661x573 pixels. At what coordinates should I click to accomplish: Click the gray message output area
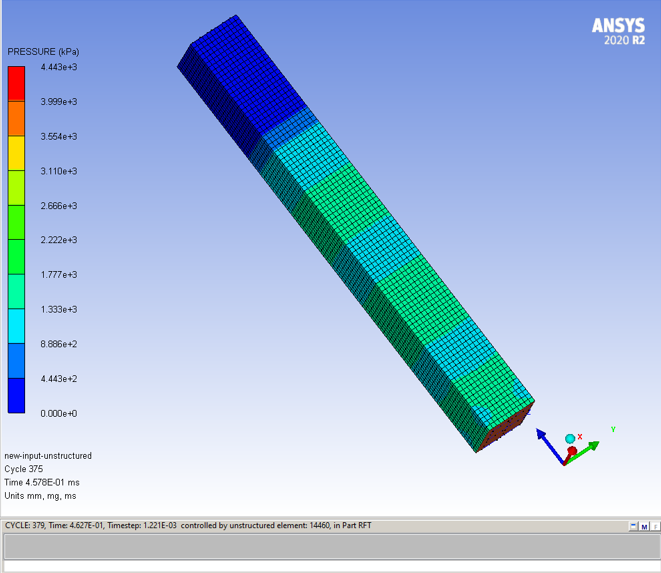click(330, 546)
